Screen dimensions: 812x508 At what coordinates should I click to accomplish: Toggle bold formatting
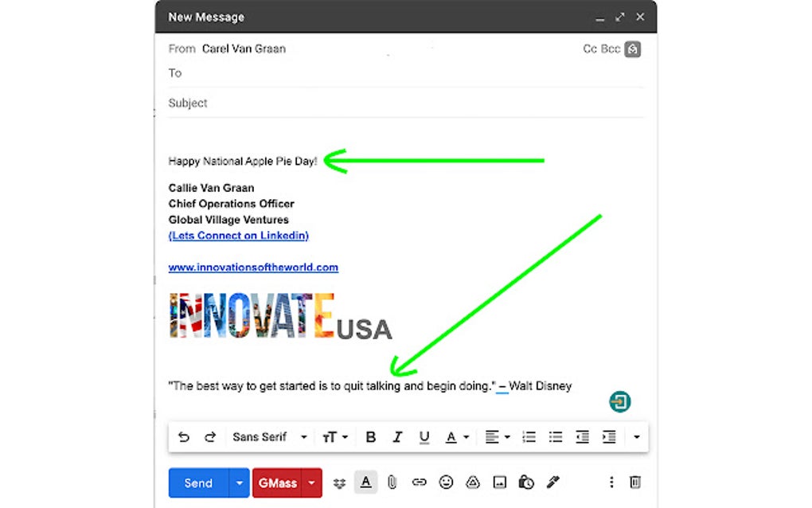coord(369,436)
